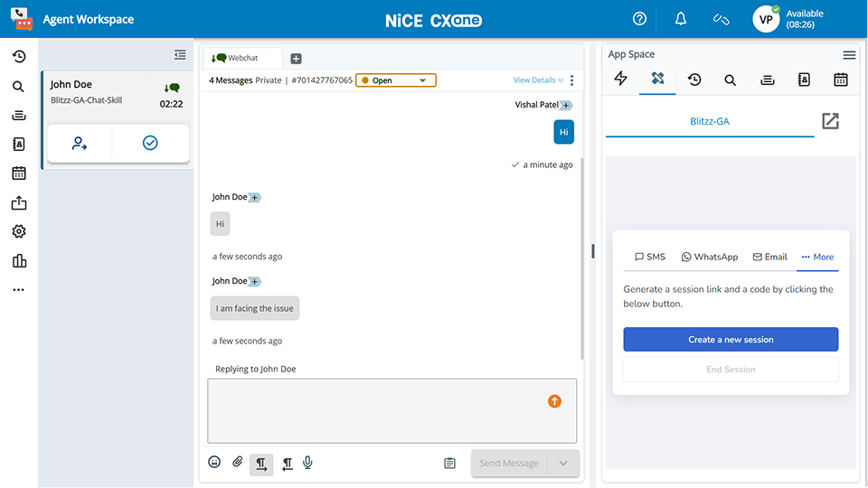868x488 pixels.
Task: Open the lightning bolt tab in App Space
Action: click(620, 79)
